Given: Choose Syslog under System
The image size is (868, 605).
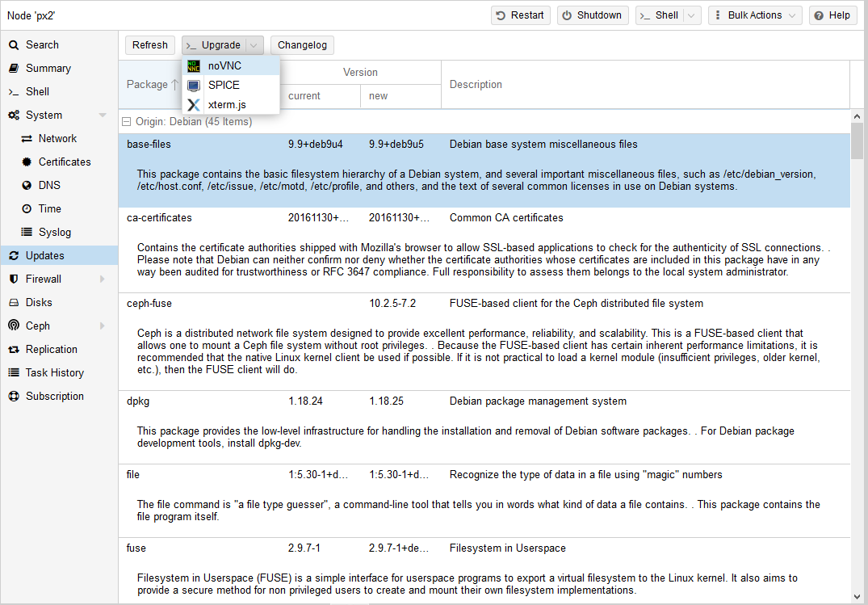Looking at the screenshot, I should pyautogui.click(x=54, y=232).
